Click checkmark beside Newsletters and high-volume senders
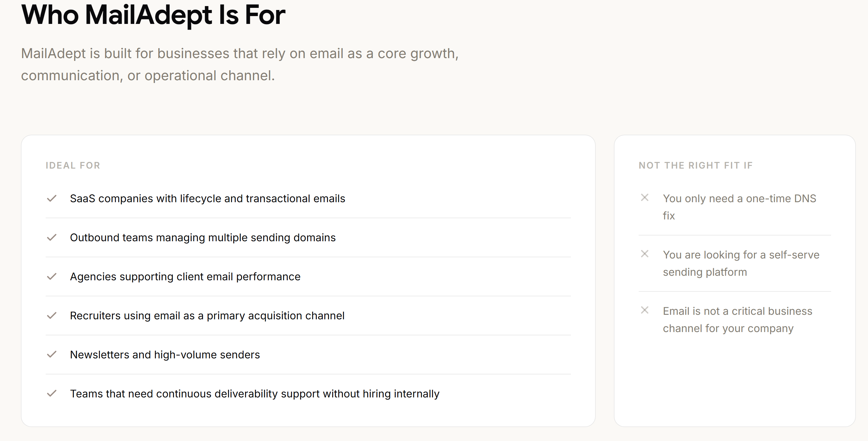 click(51, 354)
